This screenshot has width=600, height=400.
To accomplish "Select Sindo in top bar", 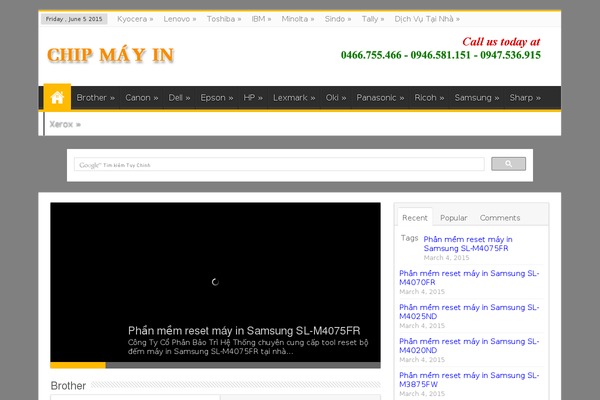I will 338,19.
